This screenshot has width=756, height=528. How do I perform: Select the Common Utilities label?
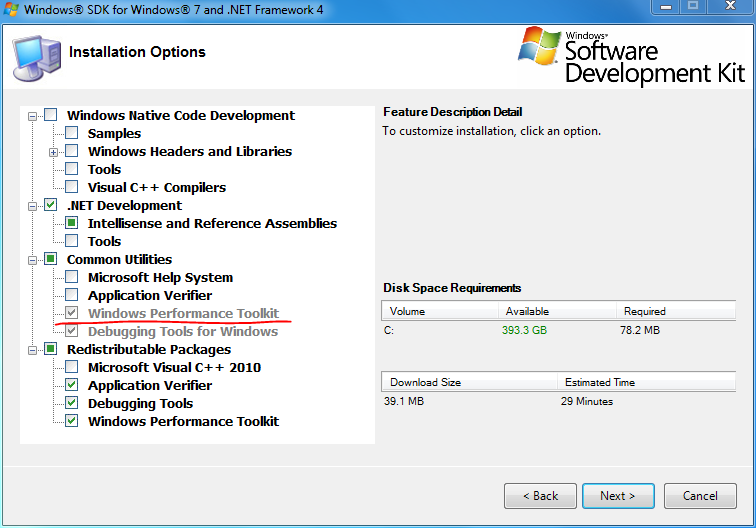coord(119,259)
